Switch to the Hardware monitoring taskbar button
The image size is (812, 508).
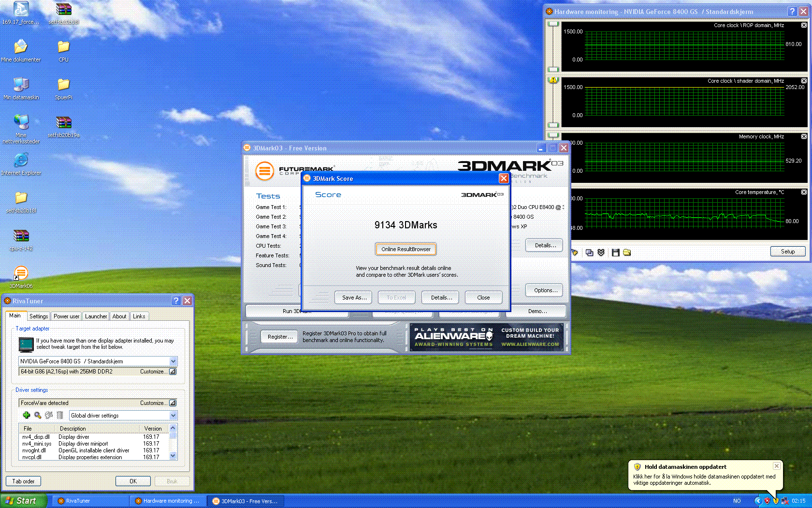[167, 501]
